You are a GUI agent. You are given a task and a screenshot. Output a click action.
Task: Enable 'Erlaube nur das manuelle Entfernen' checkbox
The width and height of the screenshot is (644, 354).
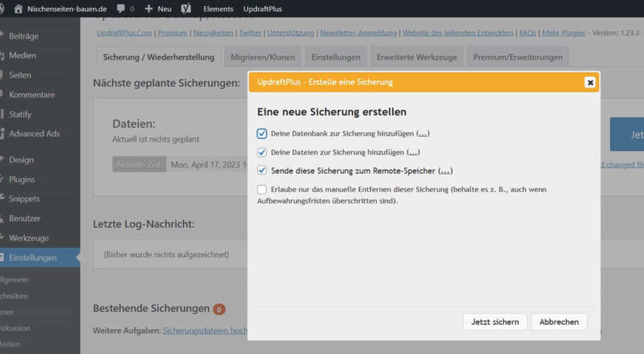coord(262,189)
